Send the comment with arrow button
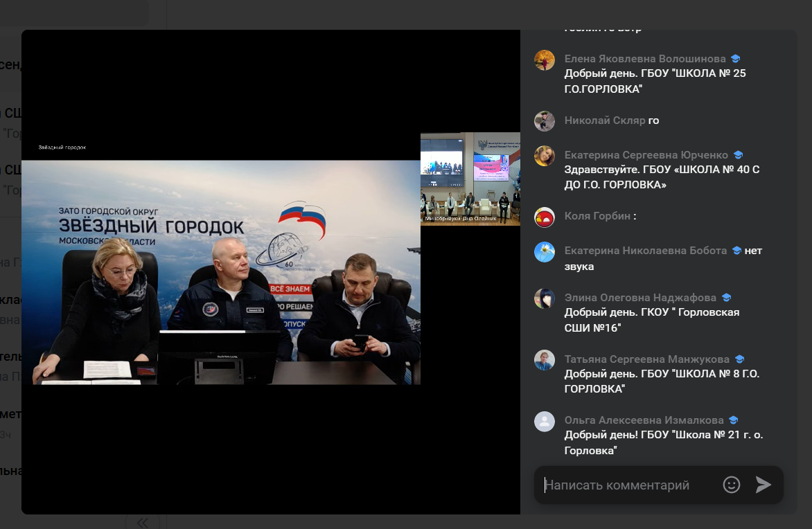 pos(764,485)
